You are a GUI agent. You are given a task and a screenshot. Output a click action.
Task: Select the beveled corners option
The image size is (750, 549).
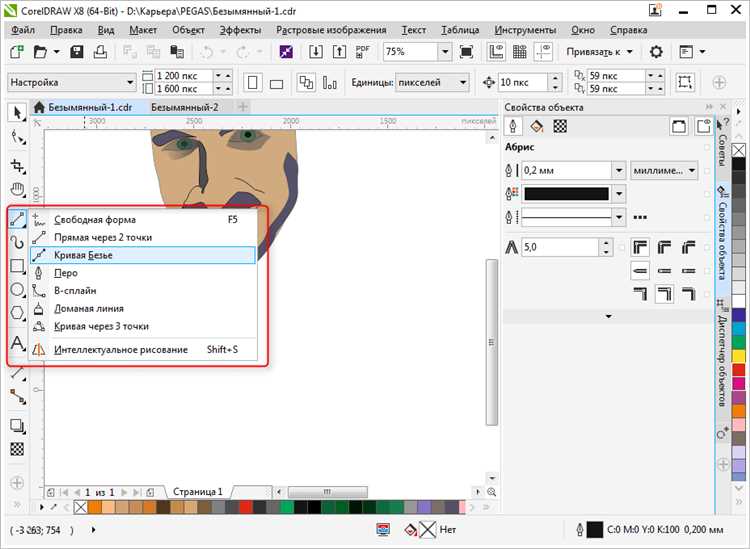click(688, 247)
